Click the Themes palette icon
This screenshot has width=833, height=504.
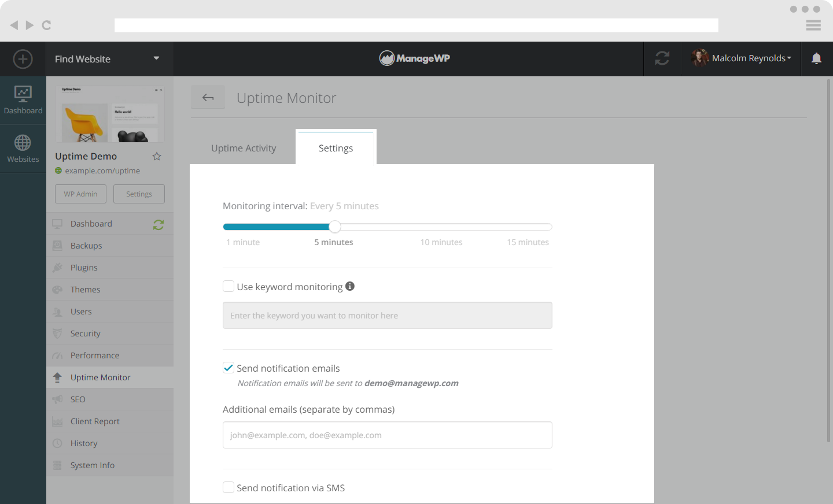click(x=57, y=290)
